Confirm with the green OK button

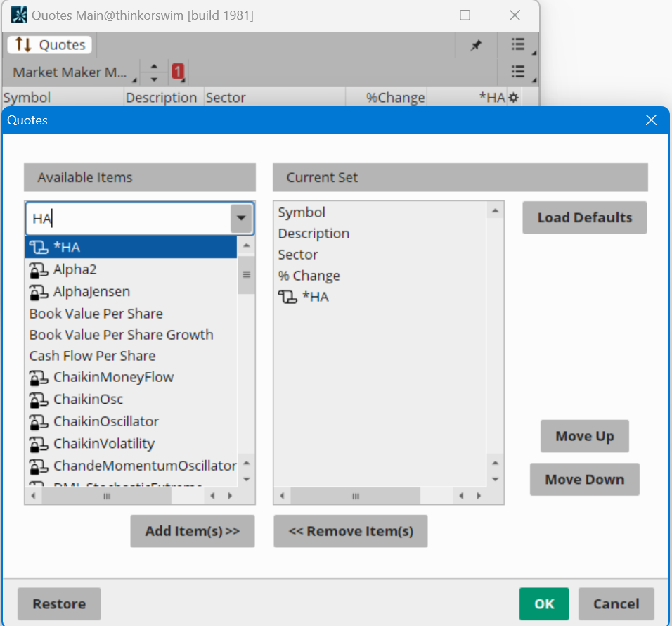click(544, 603)
